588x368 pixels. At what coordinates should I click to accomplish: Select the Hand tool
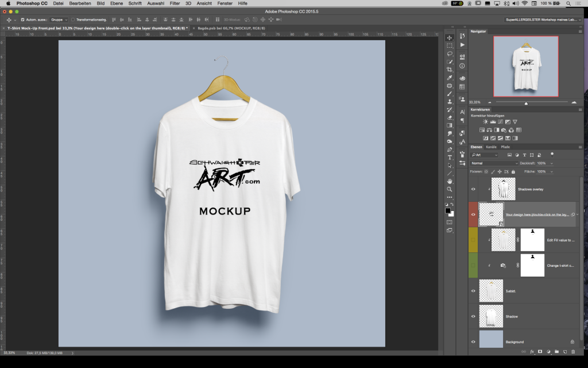pos(450,181)
